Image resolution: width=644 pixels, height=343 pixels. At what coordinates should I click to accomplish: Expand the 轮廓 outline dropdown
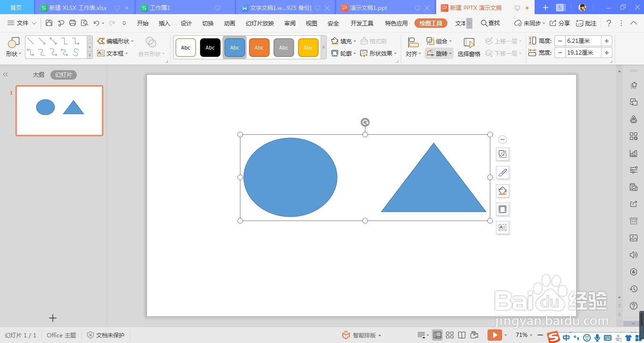[x=355, y=54]
